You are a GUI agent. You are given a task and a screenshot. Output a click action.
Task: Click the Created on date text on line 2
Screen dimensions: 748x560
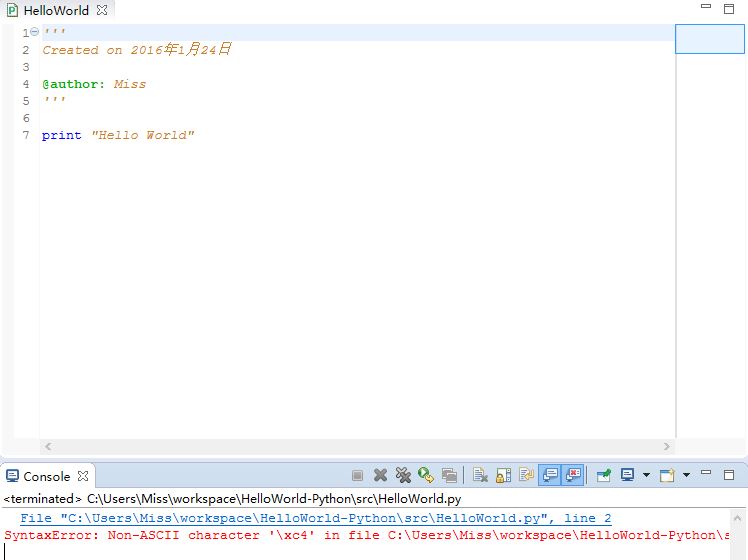point(137,50)
